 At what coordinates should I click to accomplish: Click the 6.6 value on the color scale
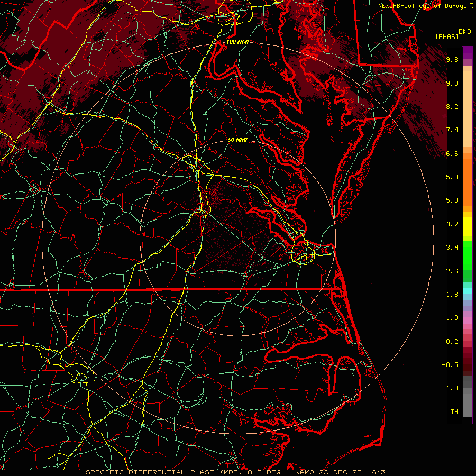tap(452, 153)
